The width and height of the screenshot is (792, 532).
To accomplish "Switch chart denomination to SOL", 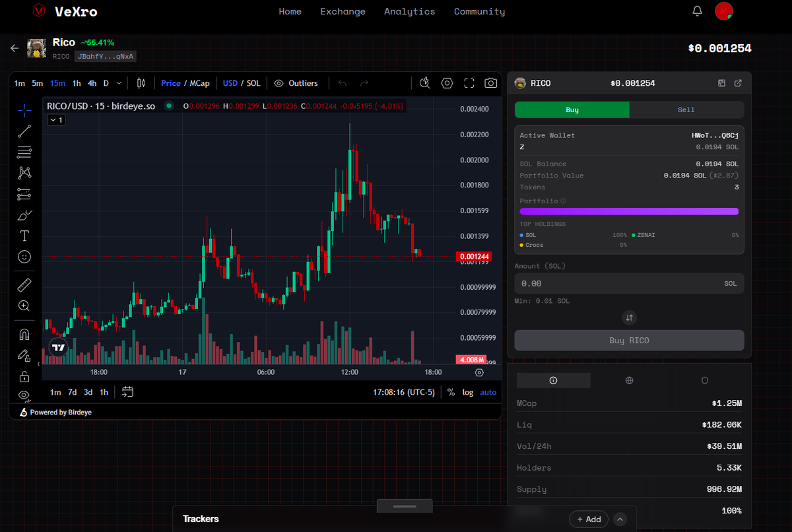I will pos(253,83).
